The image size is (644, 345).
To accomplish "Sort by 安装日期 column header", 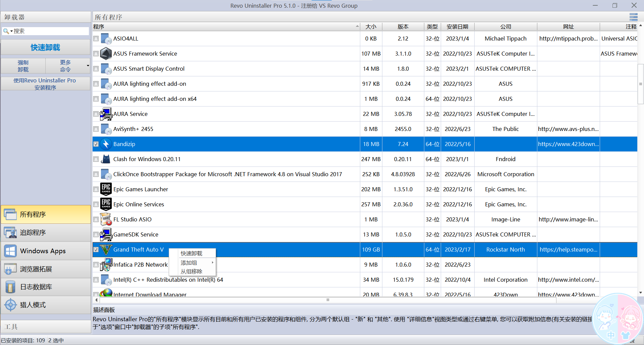I will (x=458, y=27).
